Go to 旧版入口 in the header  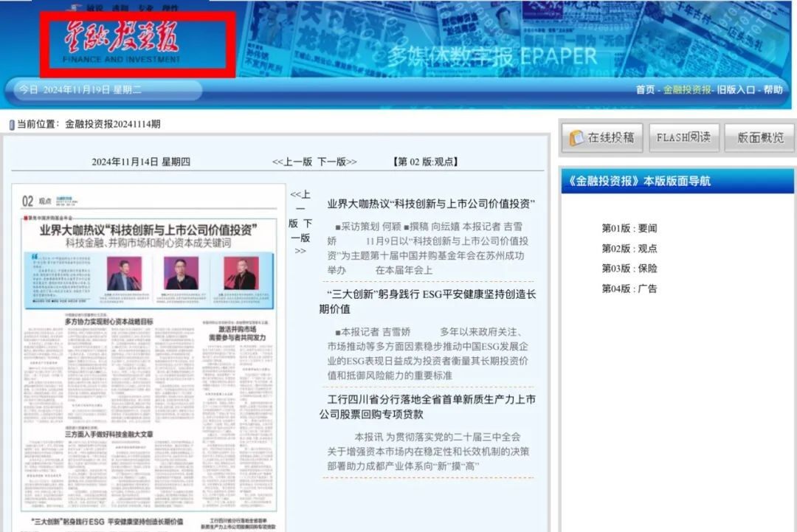[736, 89]
